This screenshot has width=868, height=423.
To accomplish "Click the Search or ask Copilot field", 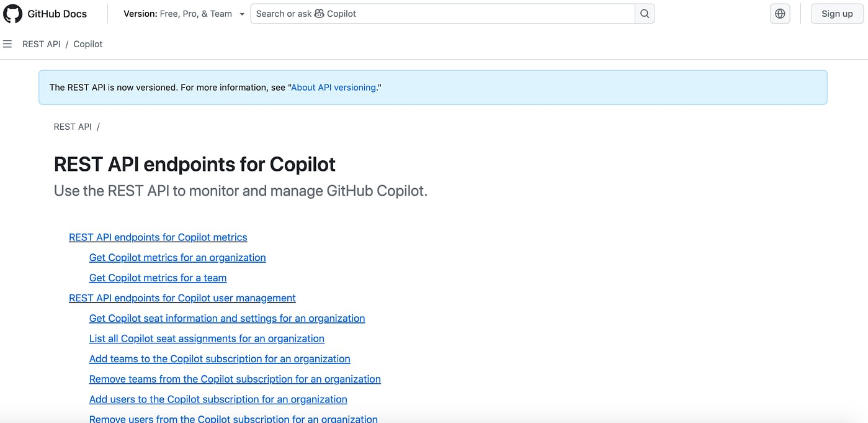I will pos(442,14).
